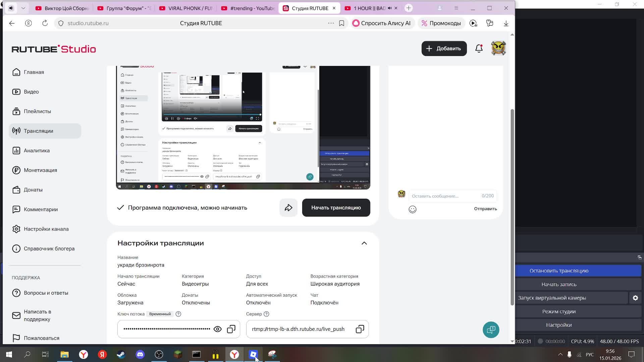The width and height of the screenshot is (644, 362).
Task: Bookmark the page with the bookmark icon
Action: (341, 23)
